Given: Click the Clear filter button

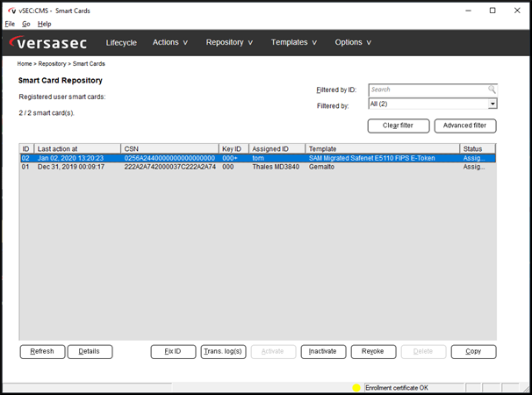Looking at the screenshot, I should pyautogui.click(x=399, y=126).
